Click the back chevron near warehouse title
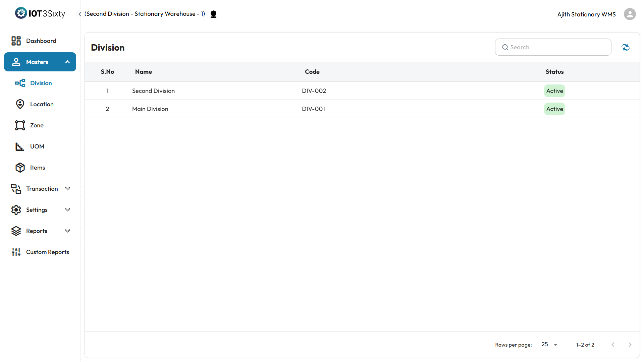The image size is (644, 362). pyautogui.click(x=80, y=14)
